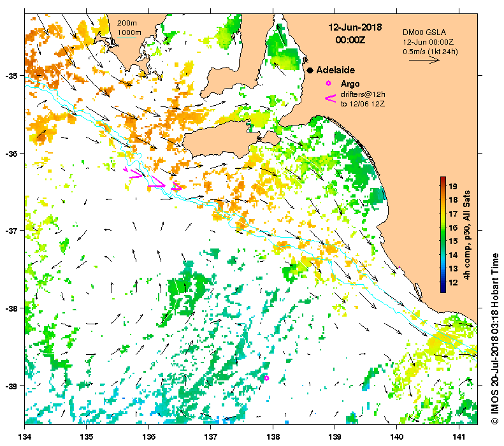Click the 0.5m/s velocity scale arrow
Viewport: 504px width, 446px height.
click(x=424, y=60)
